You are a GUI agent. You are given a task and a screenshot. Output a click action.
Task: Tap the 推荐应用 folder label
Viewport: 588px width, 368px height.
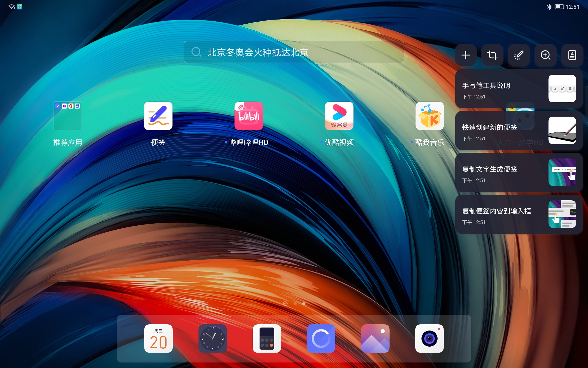click(68, 142)
